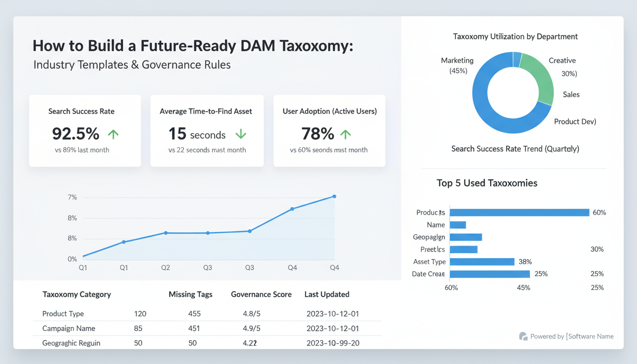Click the Asset Type bar showing 38%
637x364 pixels.
pyautogui.click(x=481, y=262)
